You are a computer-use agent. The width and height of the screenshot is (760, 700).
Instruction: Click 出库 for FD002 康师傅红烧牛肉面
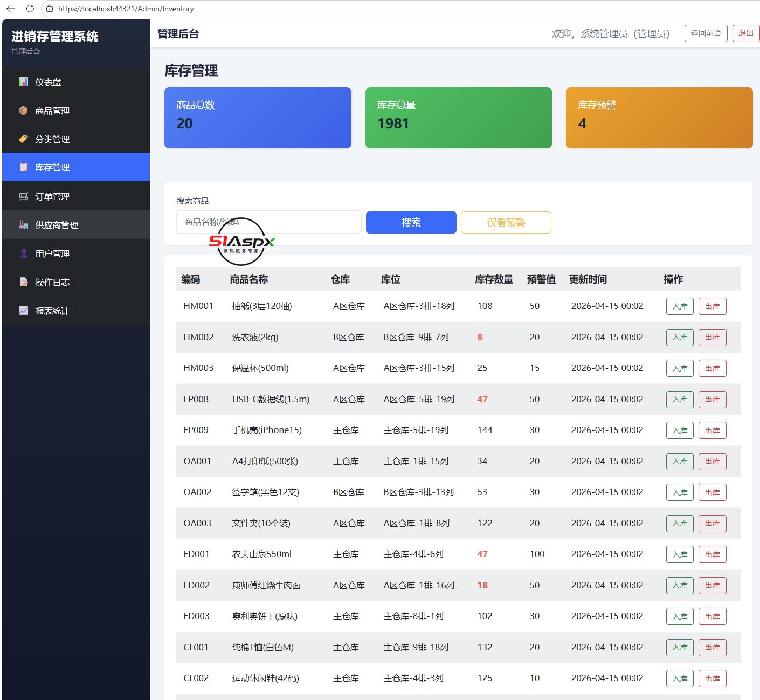click(713, 586)
